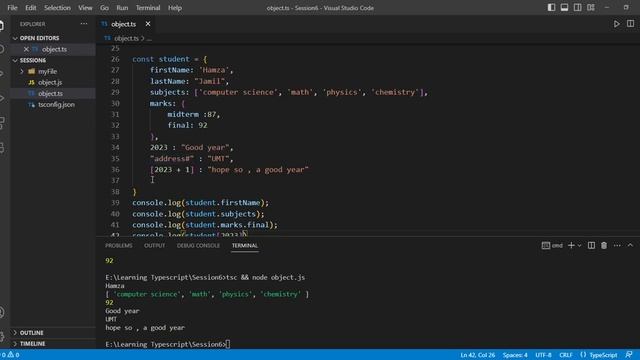Switch to the OUTPUT panel tab
The image size is (640, 360).
pos(154,245)
